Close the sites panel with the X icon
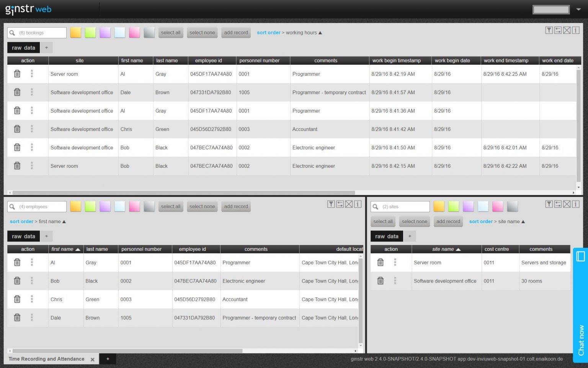The image size is (588, 368). click(x=567, y=204)
